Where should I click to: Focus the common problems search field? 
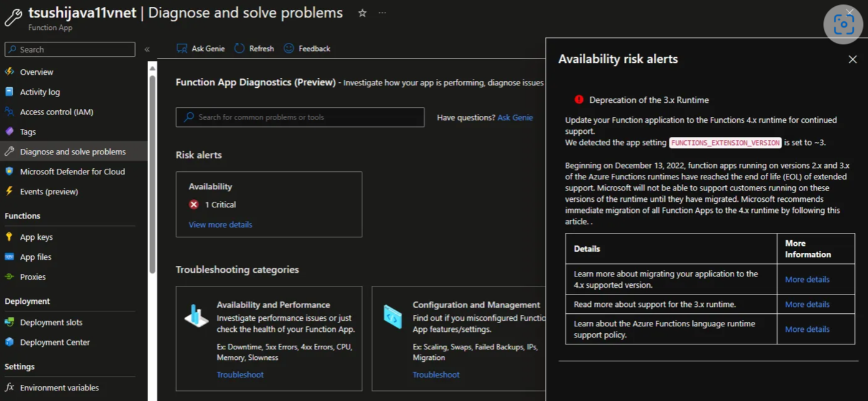point(300,117)
